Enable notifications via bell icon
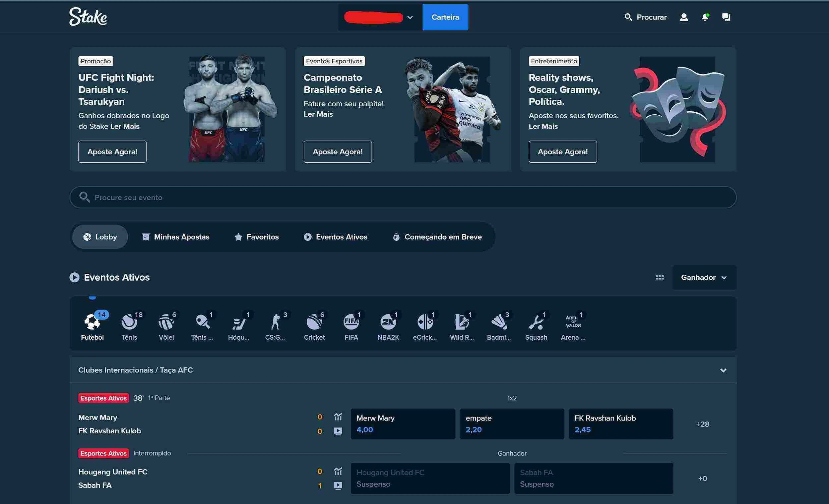This screenshot has width=829, height=504. (x=705, y=17)
